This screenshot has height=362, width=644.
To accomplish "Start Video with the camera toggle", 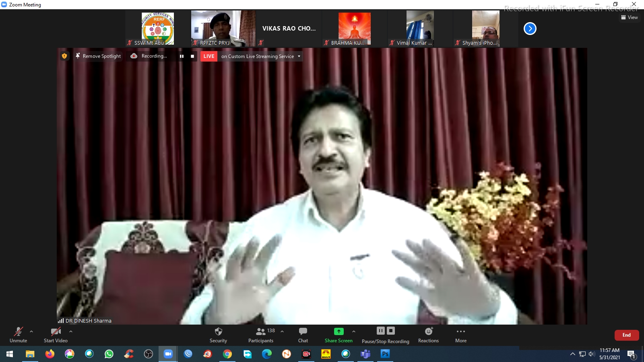I will coord(56,335).
